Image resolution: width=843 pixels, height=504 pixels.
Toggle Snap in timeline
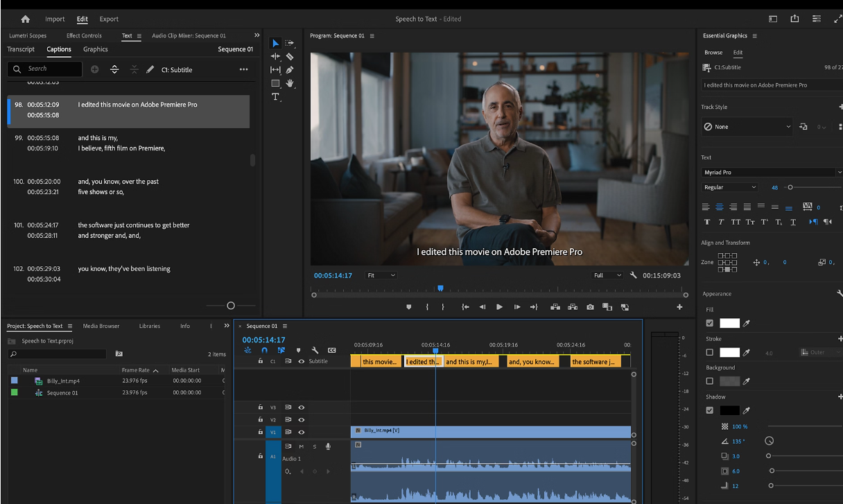tap(264, 351)
